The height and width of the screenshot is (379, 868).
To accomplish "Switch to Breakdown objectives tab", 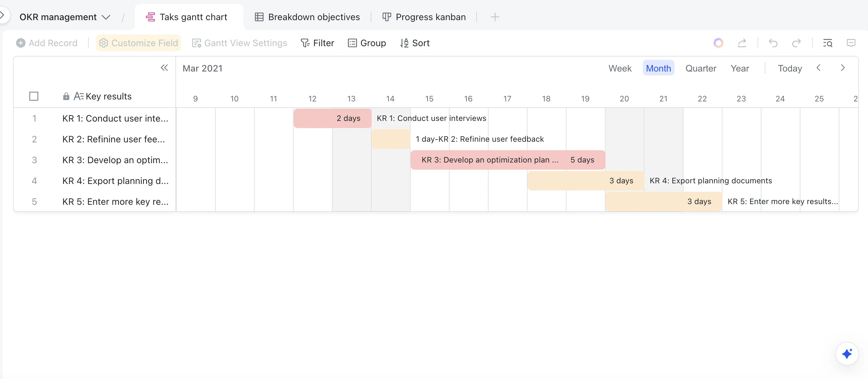I will pos(307,17).
